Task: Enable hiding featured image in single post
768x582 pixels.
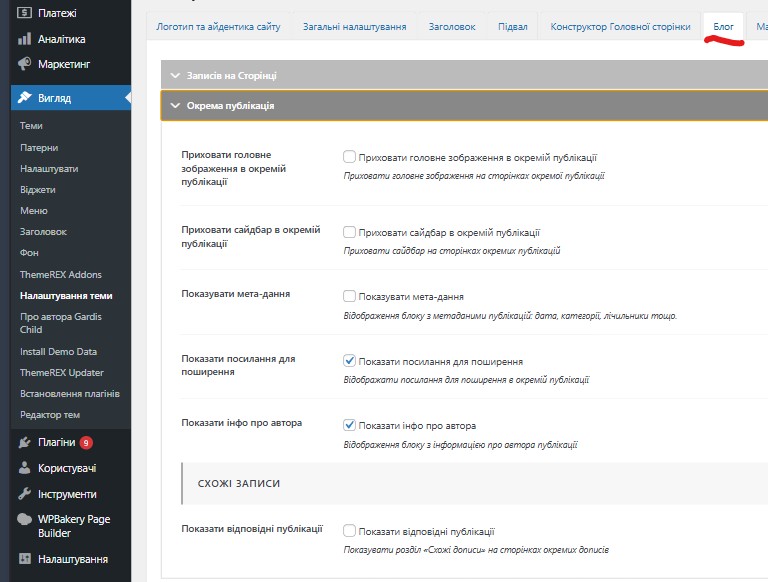Action: coord(349,157)
